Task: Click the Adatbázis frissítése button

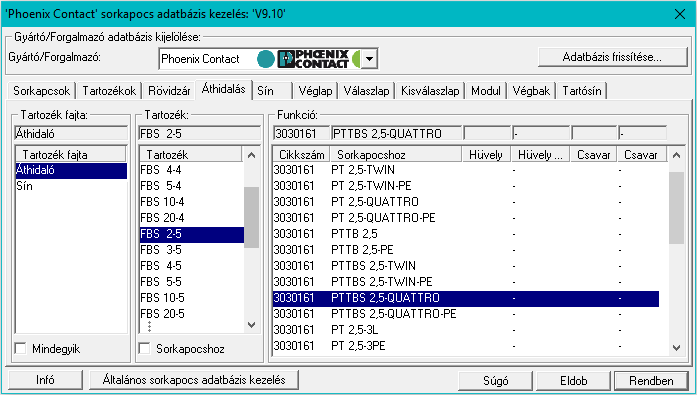Action: [x=613, y=57]
